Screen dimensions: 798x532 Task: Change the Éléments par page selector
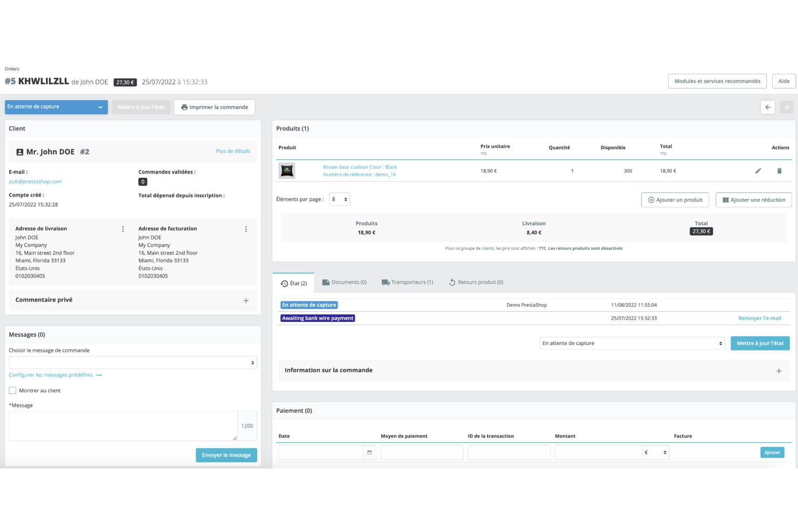click(x=340, y=199)
